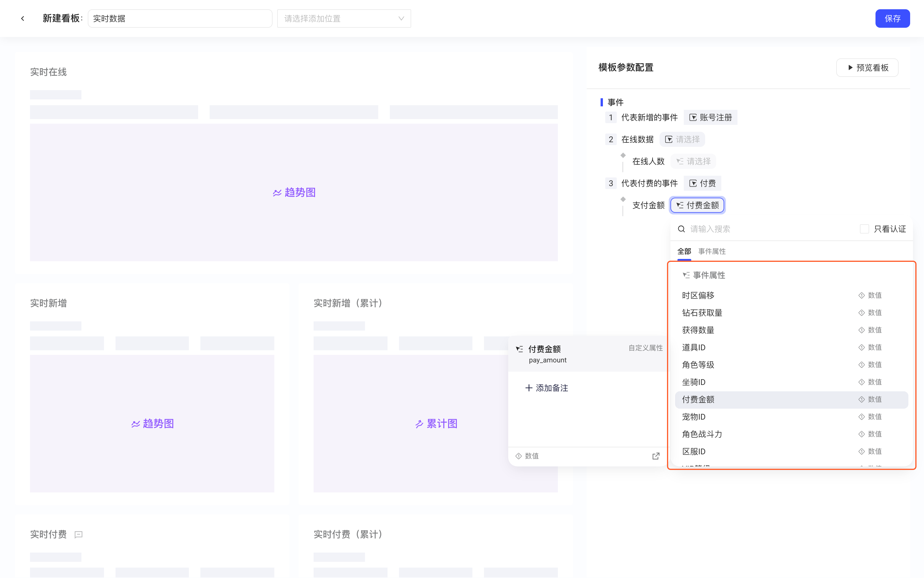
Task: Open the 账号注册 event selector
Action: coord(710,117)
